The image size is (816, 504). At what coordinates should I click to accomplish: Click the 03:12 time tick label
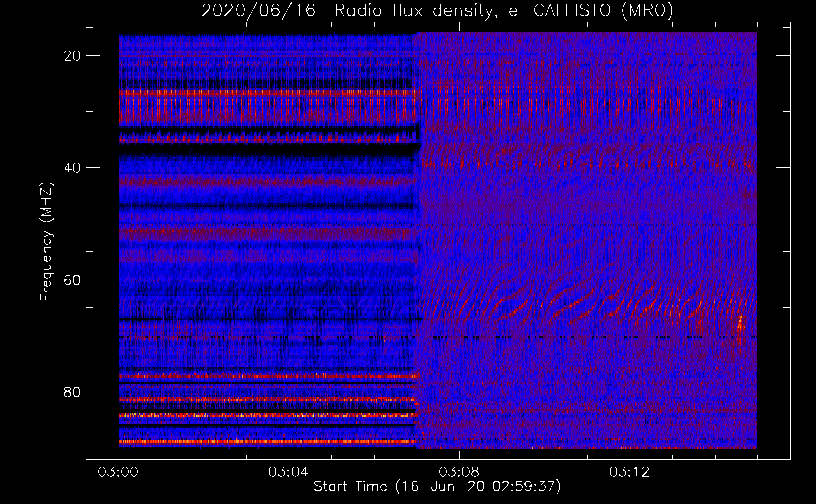[x=629, y=472]
